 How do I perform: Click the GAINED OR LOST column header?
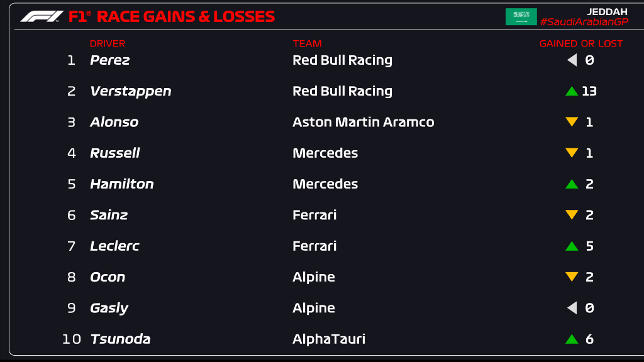(x=581, y=43)
